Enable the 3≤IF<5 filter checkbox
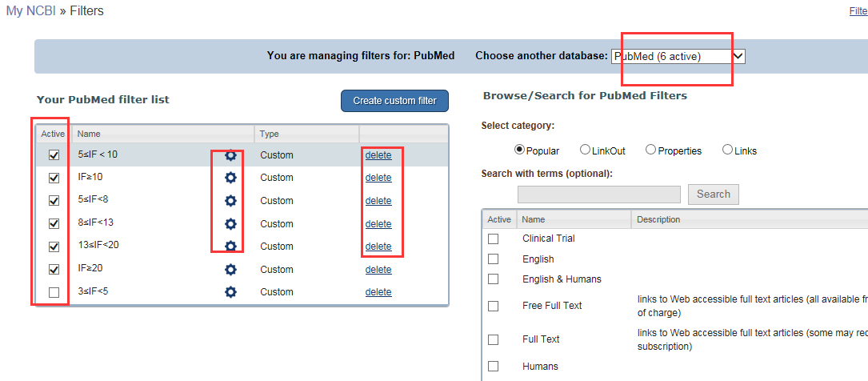 pyautogui.click(x=54, y=292)
